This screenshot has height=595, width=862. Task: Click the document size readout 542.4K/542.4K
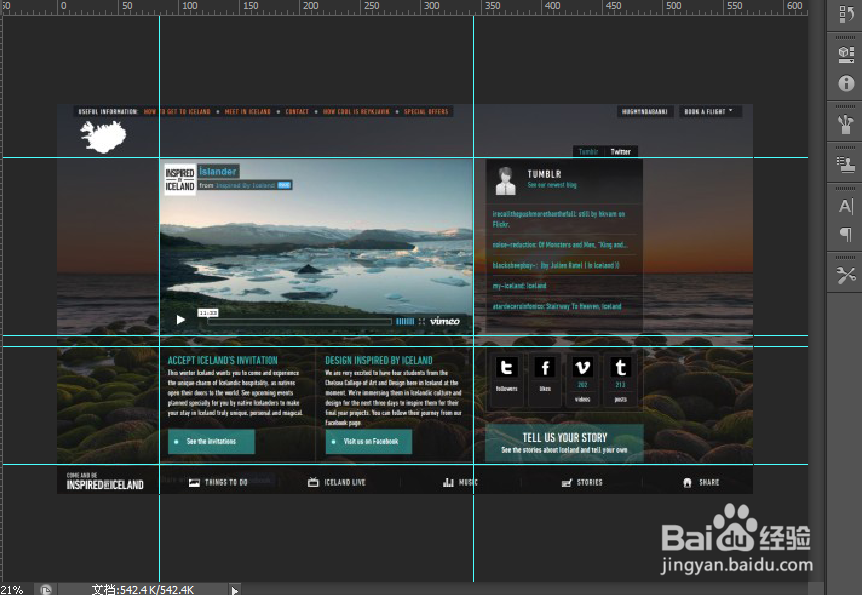click(143, 590)
